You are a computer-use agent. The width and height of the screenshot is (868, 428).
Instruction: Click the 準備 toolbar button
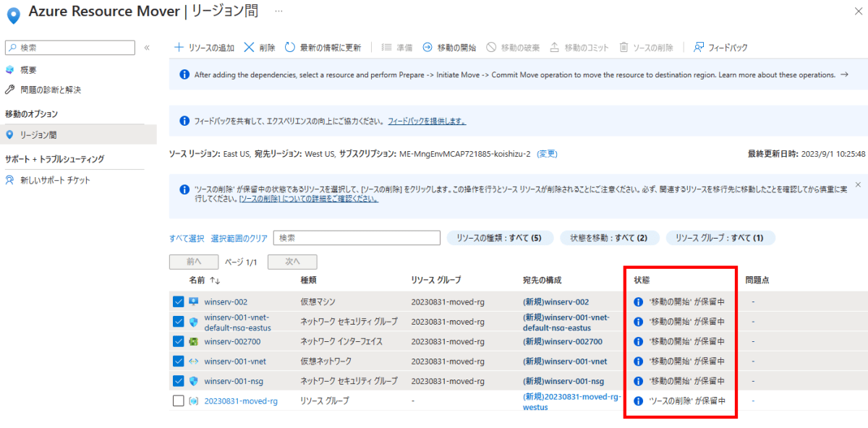pyautogui.click(x=397, y=48)
